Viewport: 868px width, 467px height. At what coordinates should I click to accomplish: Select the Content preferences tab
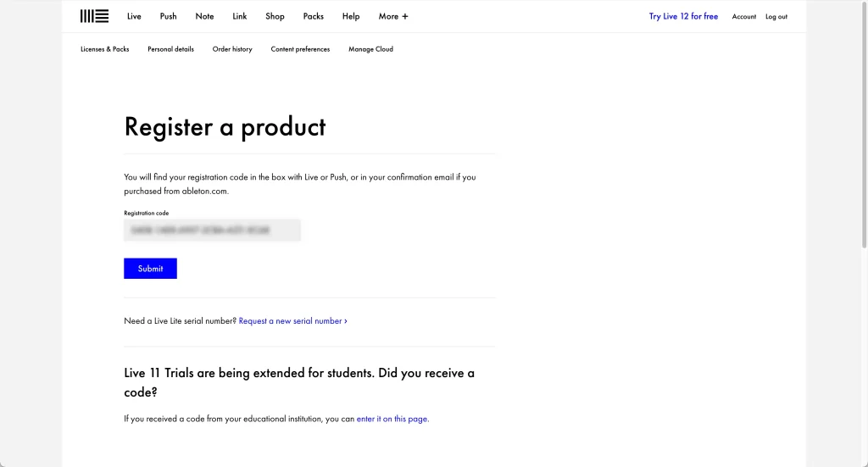(x=300, y=49)
